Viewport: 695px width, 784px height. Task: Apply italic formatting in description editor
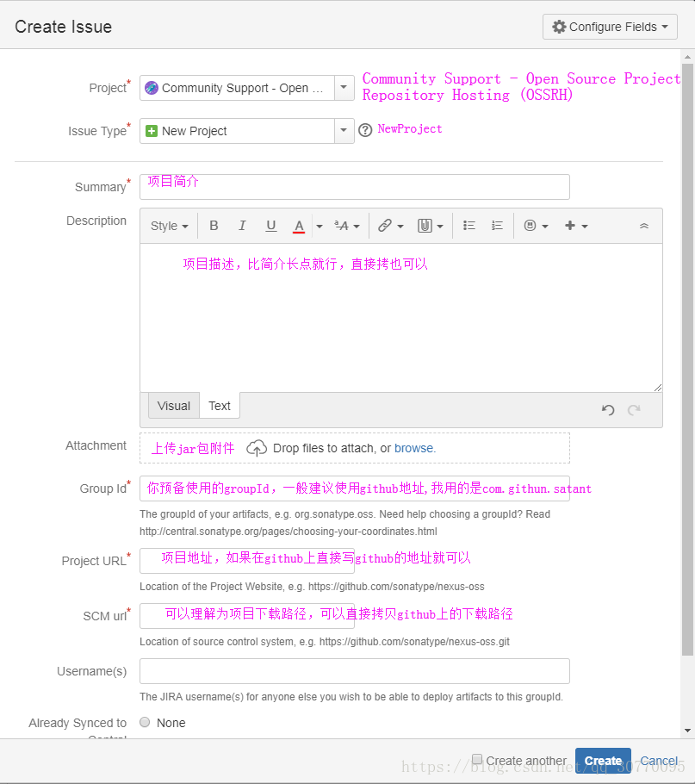click(x=242, y=226)
